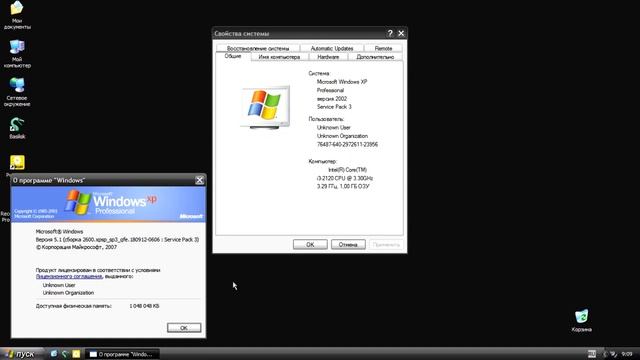Screen dimensions: 640x360
Task: Click the taskbar clock
Action: click(627, 354)
